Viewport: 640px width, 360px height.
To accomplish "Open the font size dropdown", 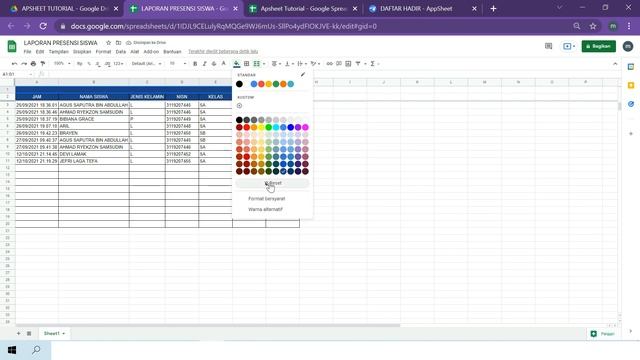I will coord(178,64).
